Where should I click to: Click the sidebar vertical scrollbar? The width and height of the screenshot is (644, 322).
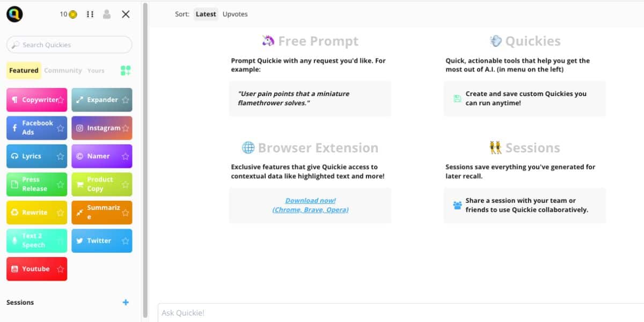(145, 161)
